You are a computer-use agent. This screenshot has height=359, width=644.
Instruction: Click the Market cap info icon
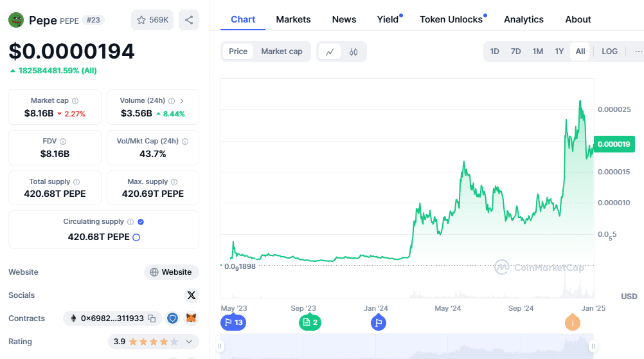[75, 101]
